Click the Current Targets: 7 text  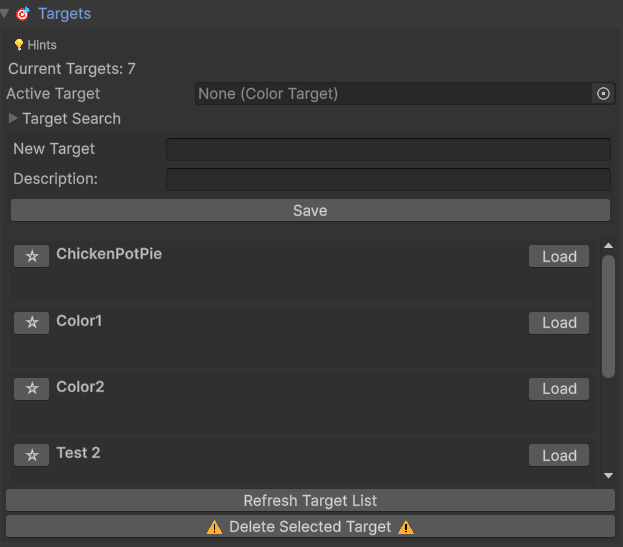click(x=72, y=69)
